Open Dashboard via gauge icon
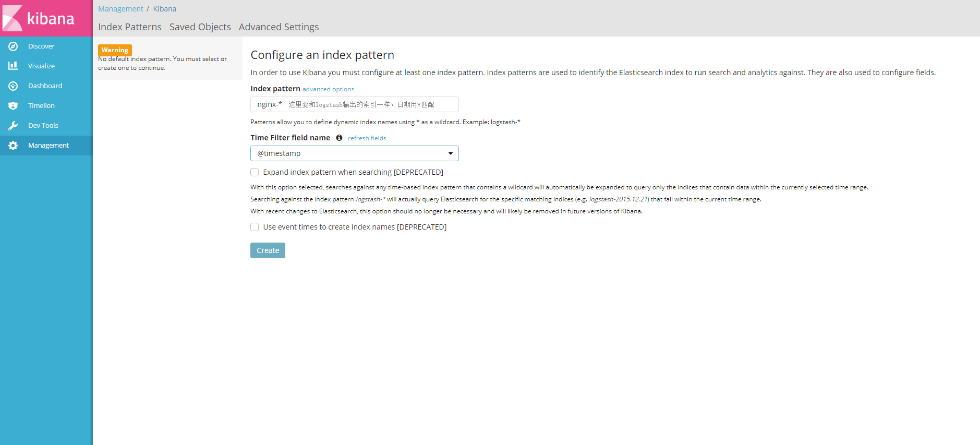Screen dimensions: 980x445 13,86
